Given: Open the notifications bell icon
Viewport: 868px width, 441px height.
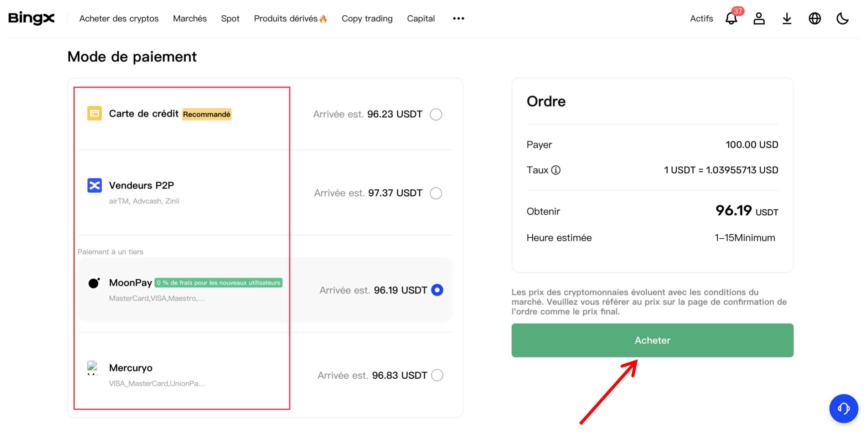Looking at the screenshot, I should pos(731,19).
